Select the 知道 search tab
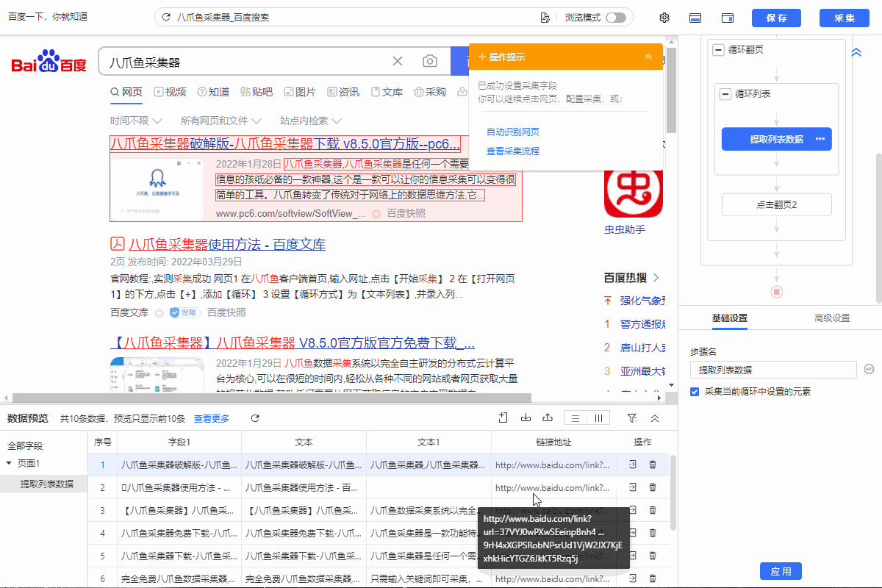Screen dimensions: 882x588 pos(213,92)
